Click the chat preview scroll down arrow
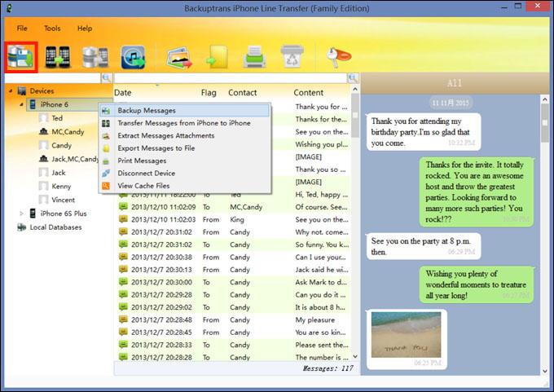 (545, 371)
